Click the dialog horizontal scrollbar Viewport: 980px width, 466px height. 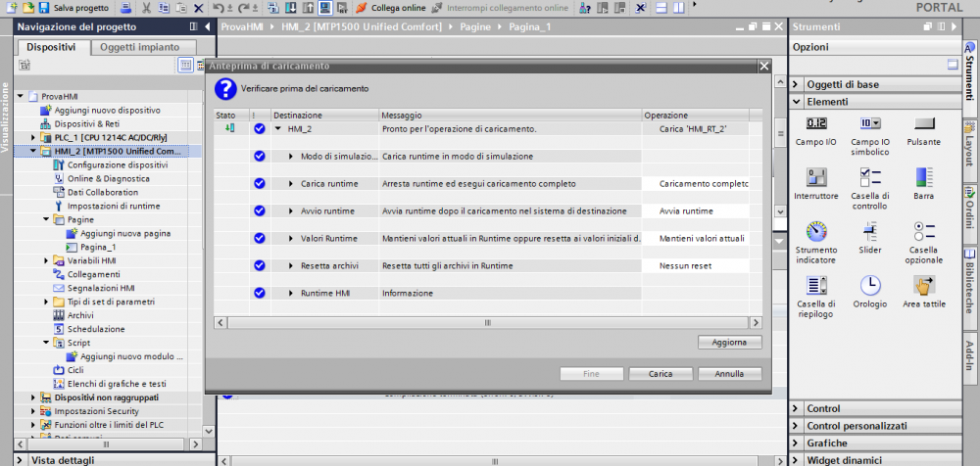click(x=487, y=323)
